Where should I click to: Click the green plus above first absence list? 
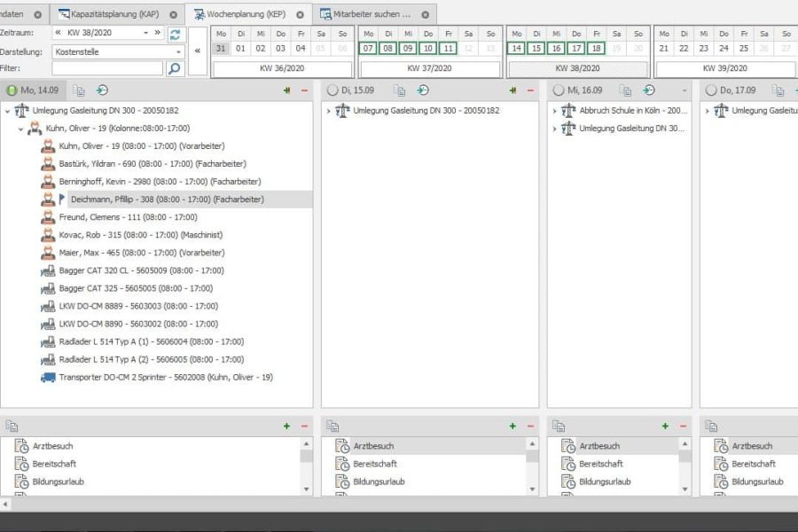coord(286,426)
